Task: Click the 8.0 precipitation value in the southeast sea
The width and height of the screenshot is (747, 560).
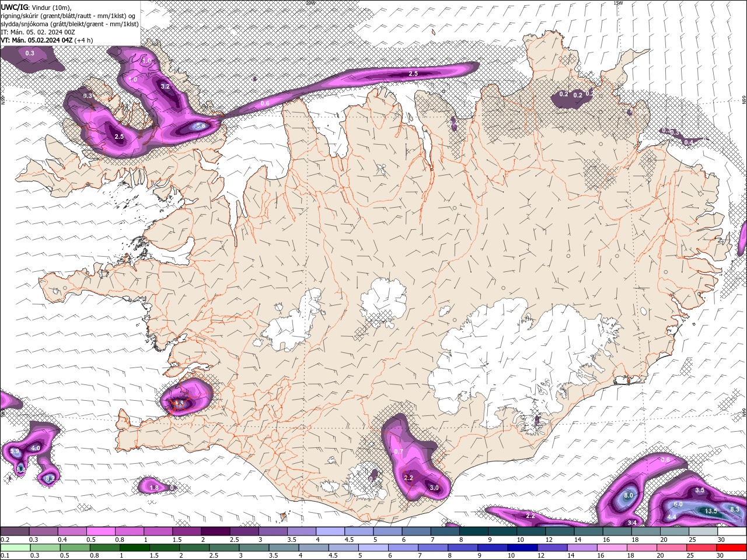Action: coord(629,495)
